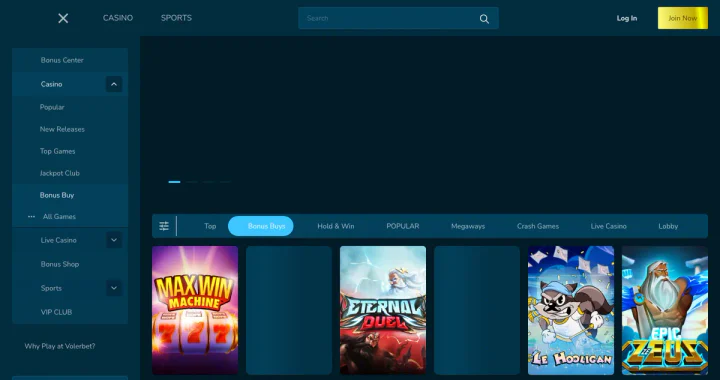This screenshot has width=720, height=380.
Task: Switch to the Lobby tab
Action: (668, 226)
